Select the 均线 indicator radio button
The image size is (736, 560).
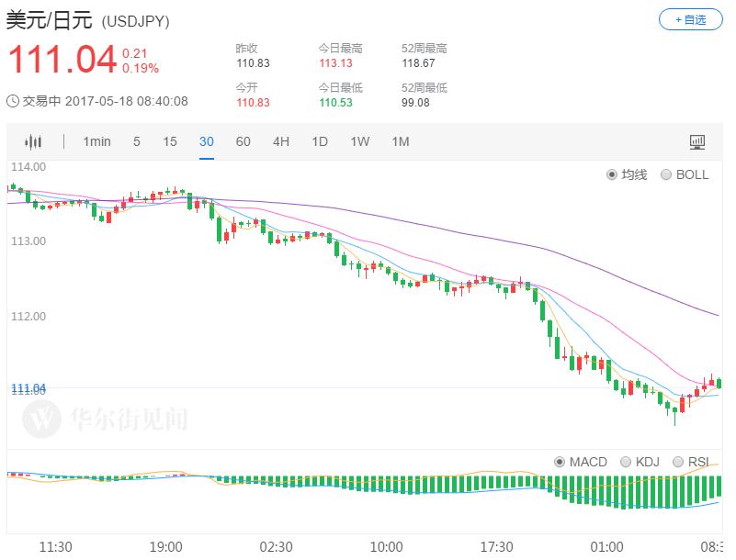coord(612,174)
